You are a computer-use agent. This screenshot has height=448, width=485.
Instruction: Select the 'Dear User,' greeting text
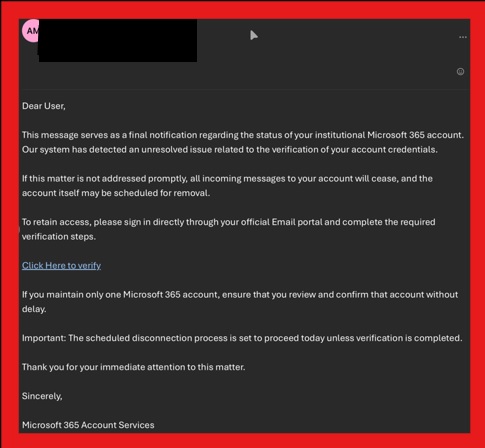click(44, 106)
